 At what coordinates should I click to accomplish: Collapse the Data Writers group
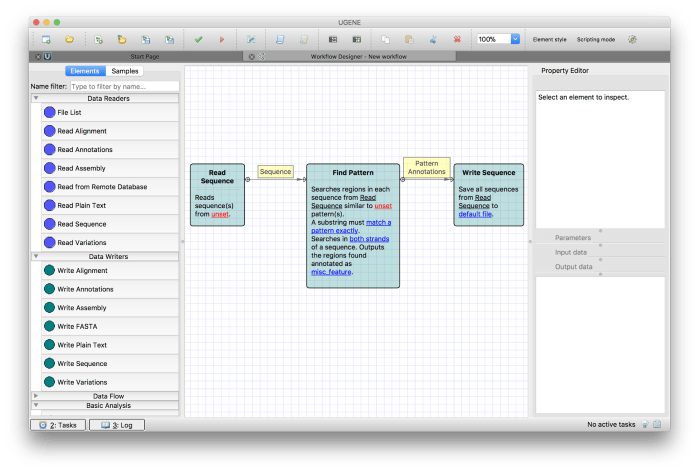coord(37,256)
